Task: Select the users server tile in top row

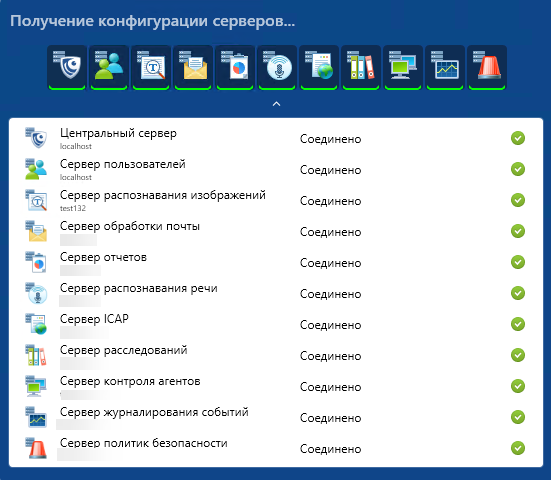Action: click(x=109, y=67)
